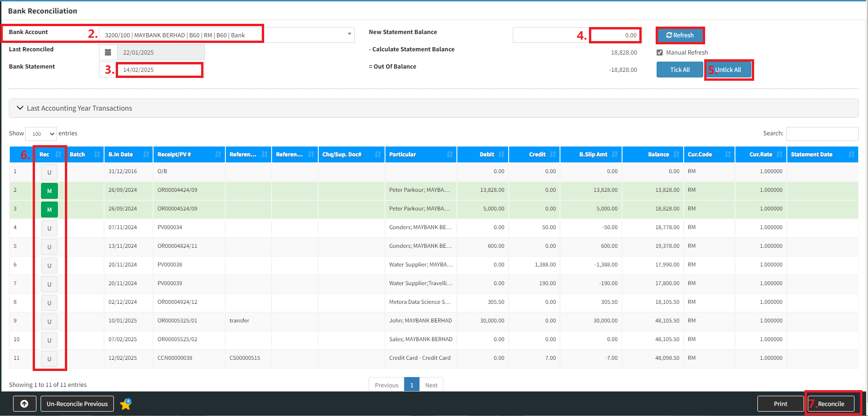Click the Un-Reconcile Previous button
The width and height of the screenshot is (868, 420).
pyautogui.click(x=77, y=404)
